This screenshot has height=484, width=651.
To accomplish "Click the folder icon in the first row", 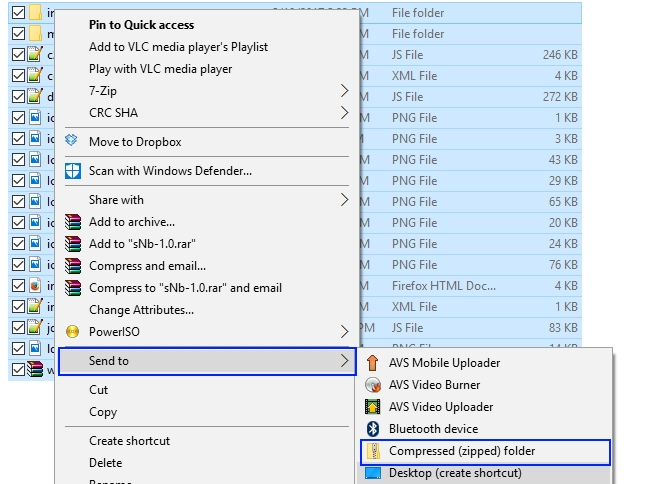I will [x=35, y=12].
